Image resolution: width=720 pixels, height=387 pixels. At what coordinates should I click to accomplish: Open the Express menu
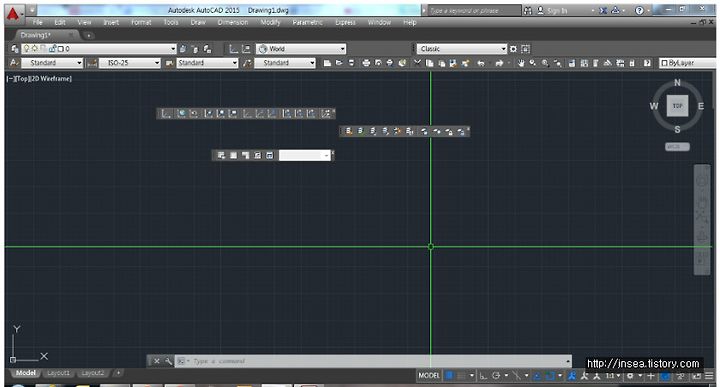[345, 22]
